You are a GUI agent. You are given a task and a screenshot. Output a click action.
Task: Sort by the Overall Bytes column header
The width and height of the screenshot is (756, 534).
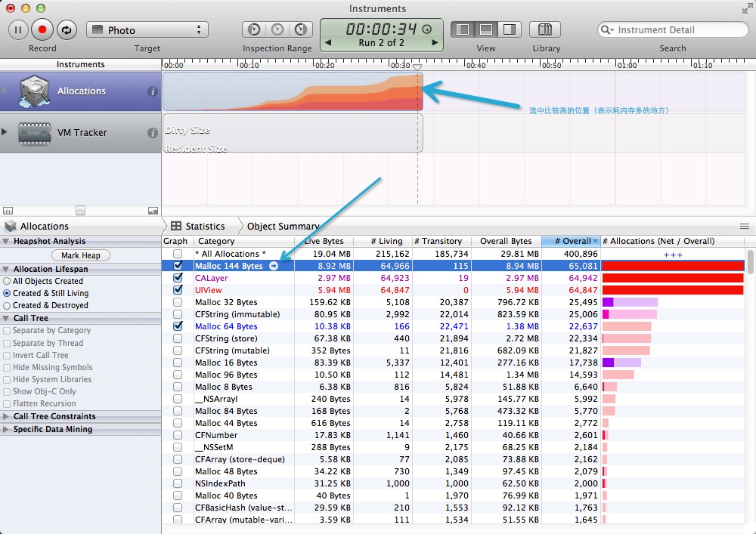[x=507, y=241]
